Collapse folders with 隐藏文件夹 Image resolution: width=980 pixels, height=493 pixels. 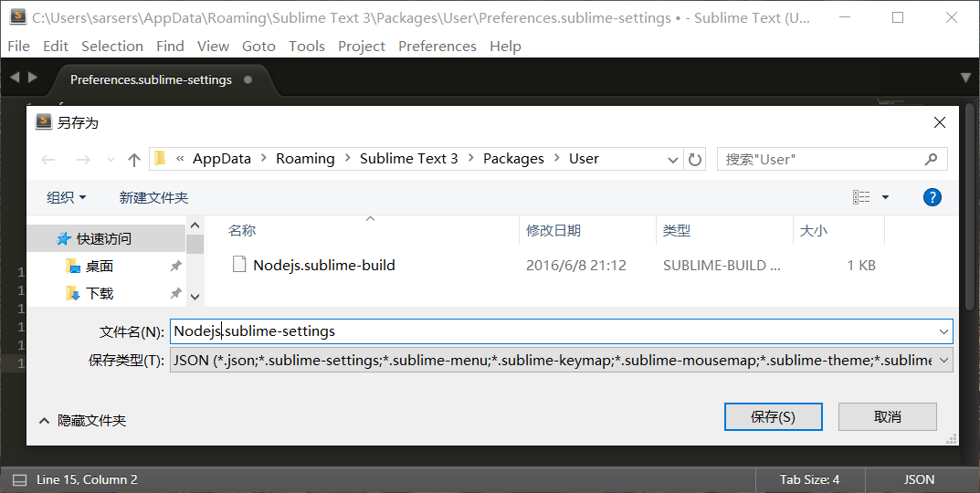[83, 421]
